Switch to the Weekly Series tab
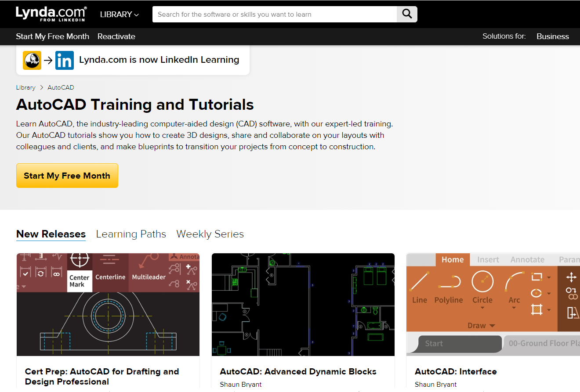 pyautogui.click(x=210, y=234)
